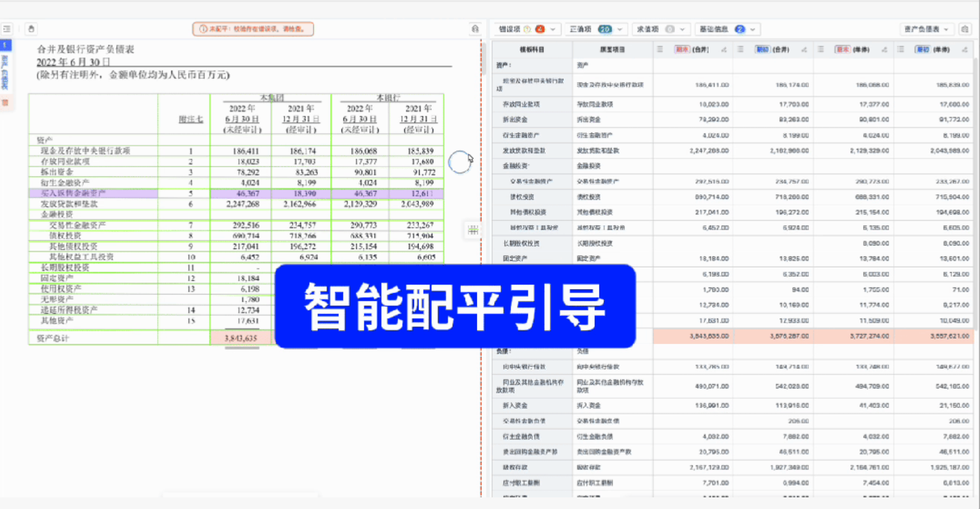980x509 pixels.
Task: Select page 1 tab in sidebar
Action: pos(6,45)
